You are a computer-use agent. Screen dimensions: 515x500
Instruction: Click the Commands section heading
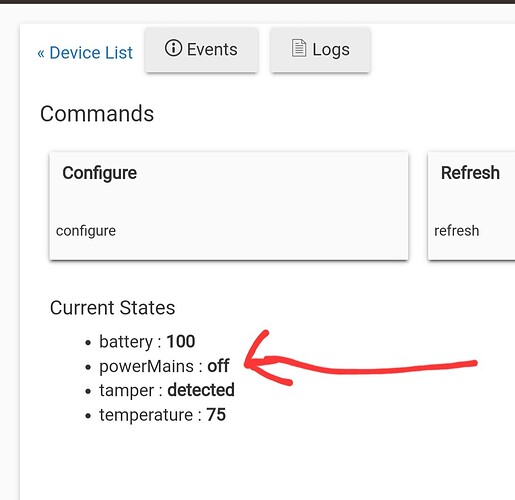point(97,114)
